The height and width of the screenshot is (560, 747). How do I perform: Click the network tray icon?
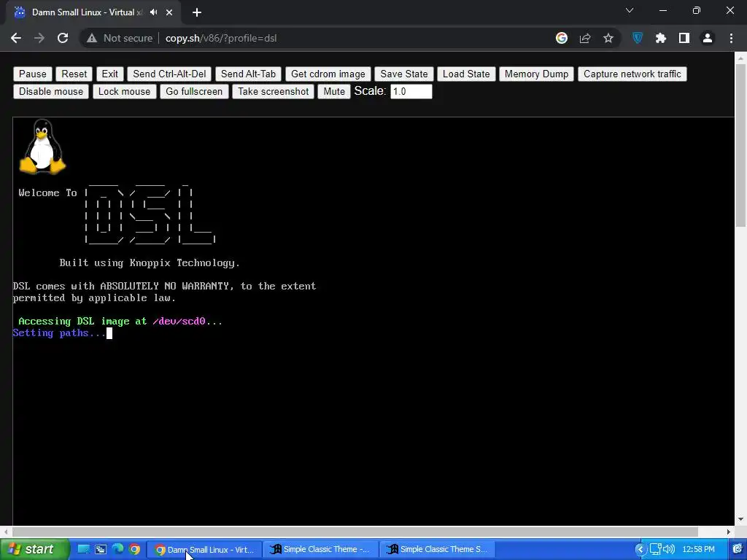(x=656, y=550)
